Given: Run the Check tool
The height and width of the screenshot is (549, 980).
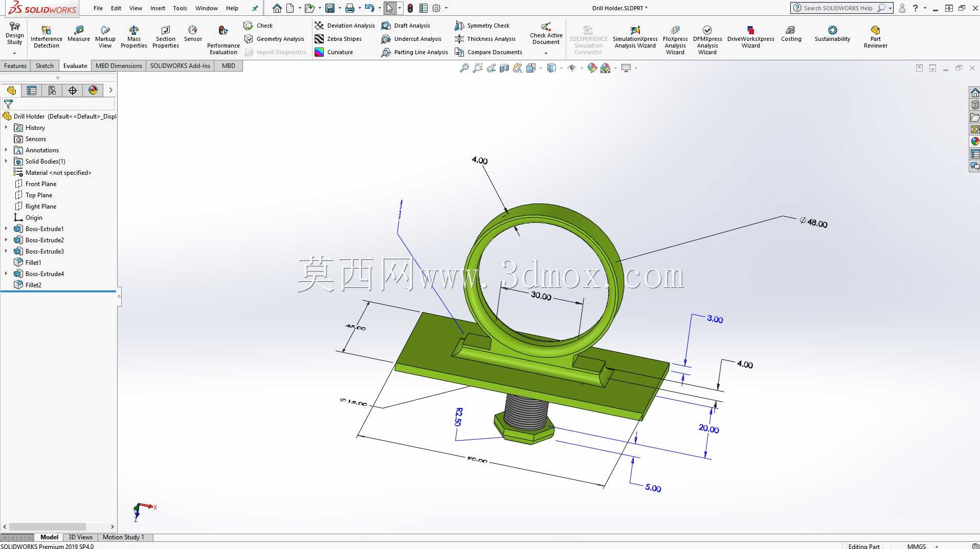Looking at the screenshot, I should 258,26.
